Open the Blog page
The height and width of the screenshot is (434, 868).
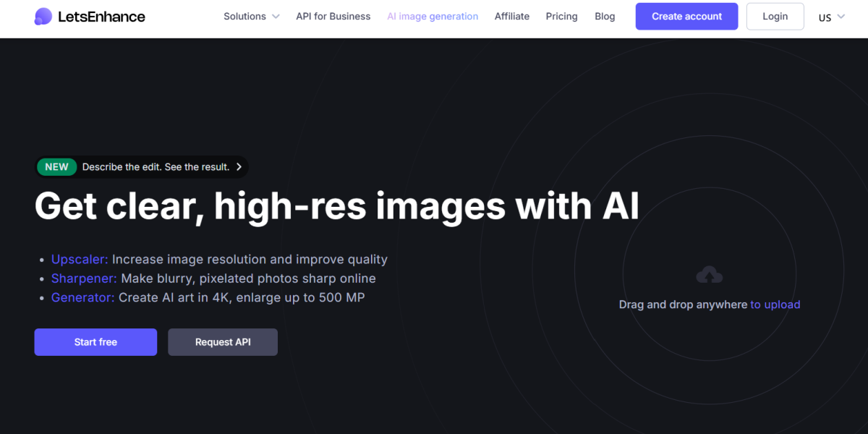605,16
